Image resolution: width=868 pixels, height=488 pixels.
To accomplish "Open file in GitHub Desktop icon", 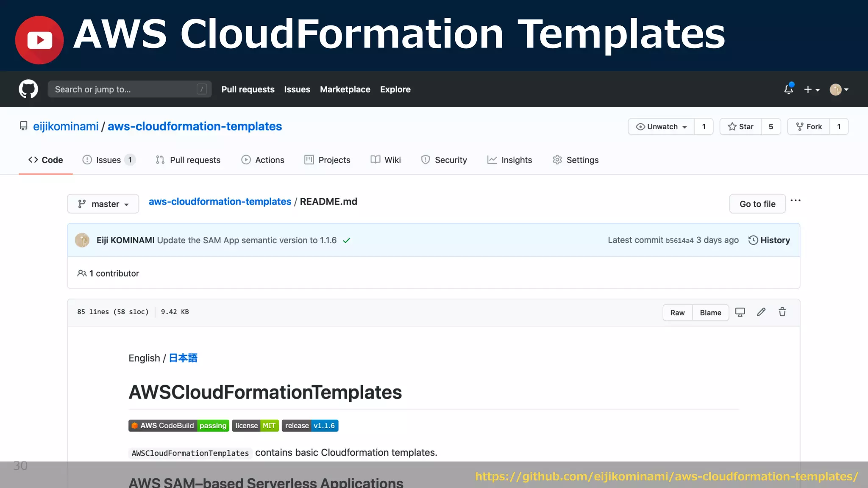I will click(740, 312).
